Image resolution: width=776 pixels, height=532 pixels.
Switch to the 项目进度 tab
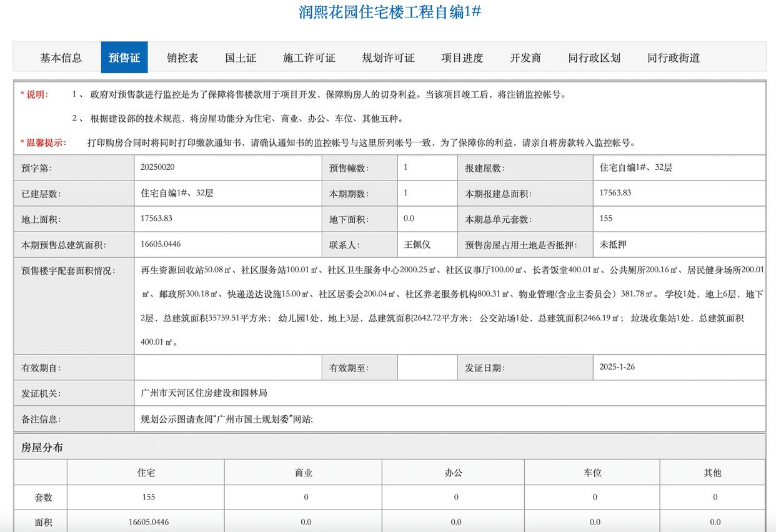462,58
